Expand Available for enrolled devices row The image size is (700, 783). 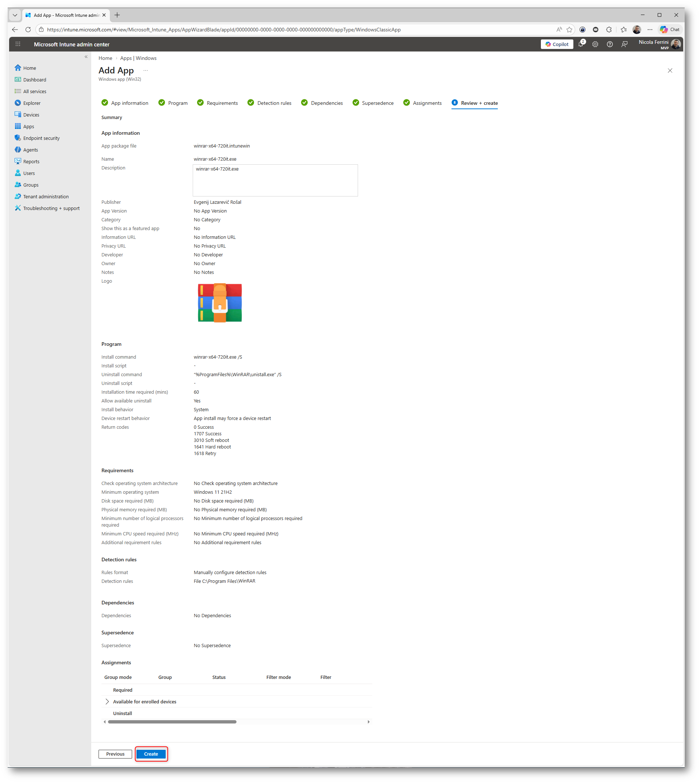(x=107, y=702)
